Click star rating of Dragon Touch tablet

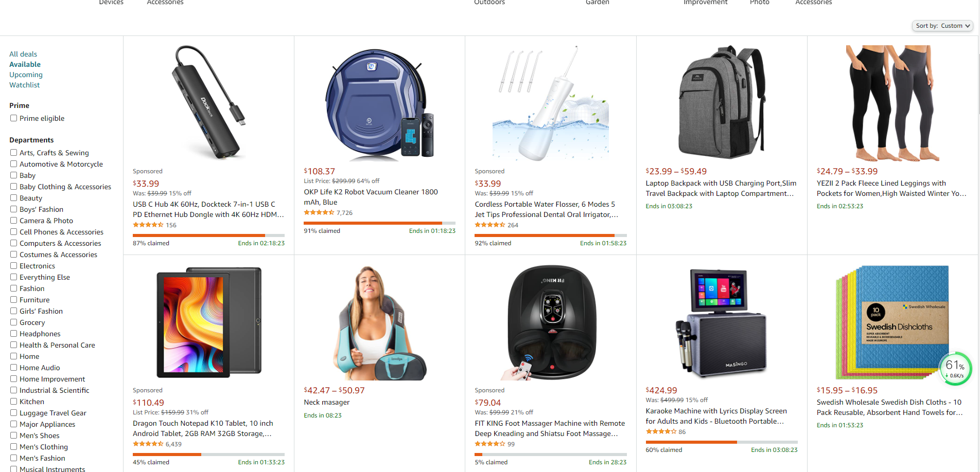click(148, 444)
